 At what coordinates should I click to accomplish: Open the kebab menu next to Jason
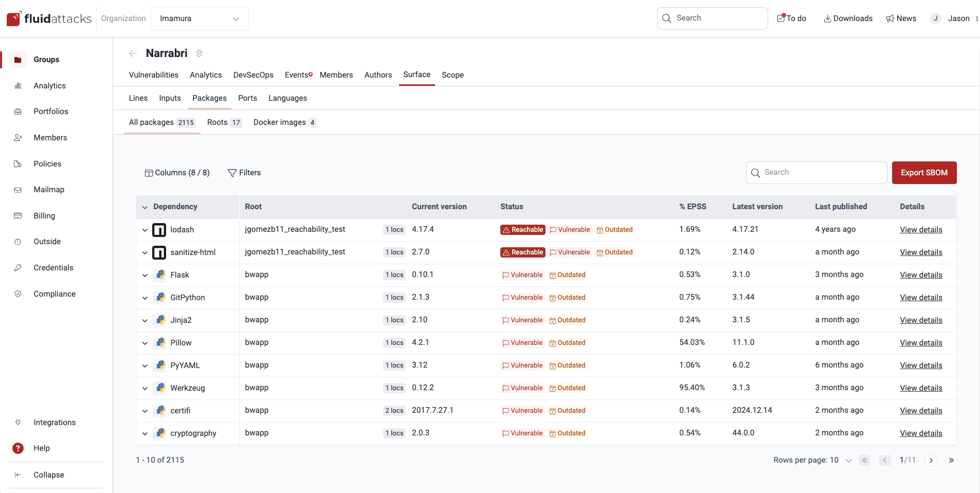coord(977,19)
